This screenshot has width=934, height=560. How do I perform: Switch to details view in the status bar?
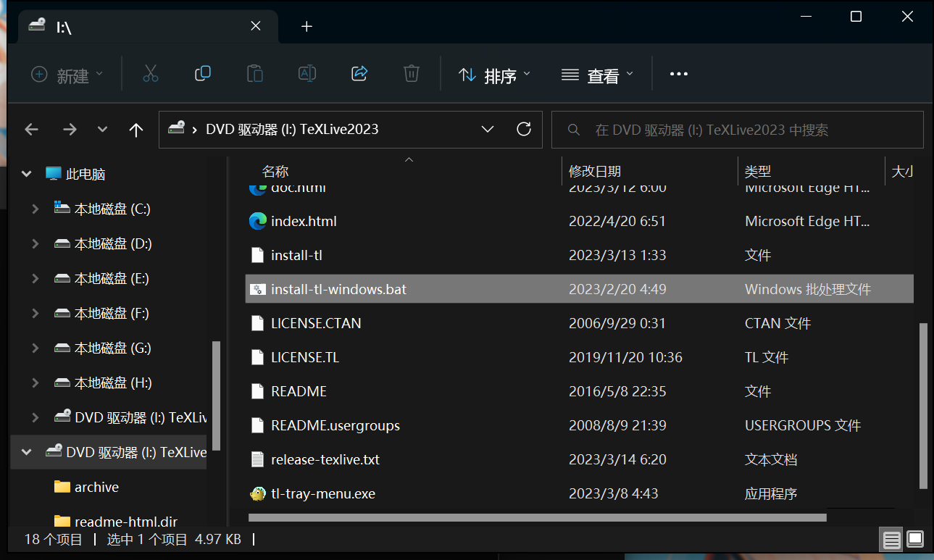[892, 540]
